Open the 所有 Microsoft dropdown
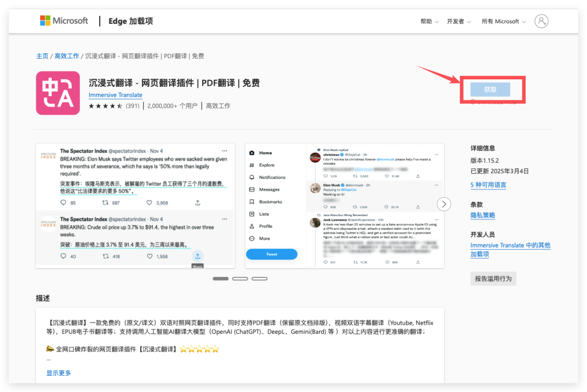The image size is (587, 392). click(501, 21)
